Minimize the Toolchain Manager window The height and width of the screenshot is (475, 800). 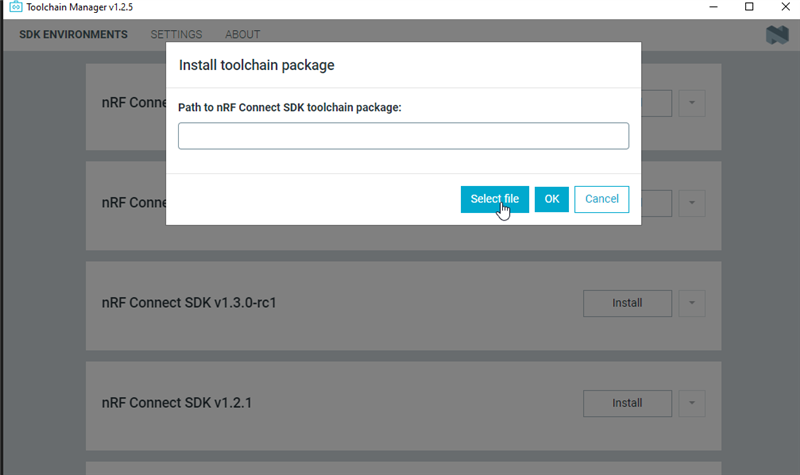click(713, 7)
